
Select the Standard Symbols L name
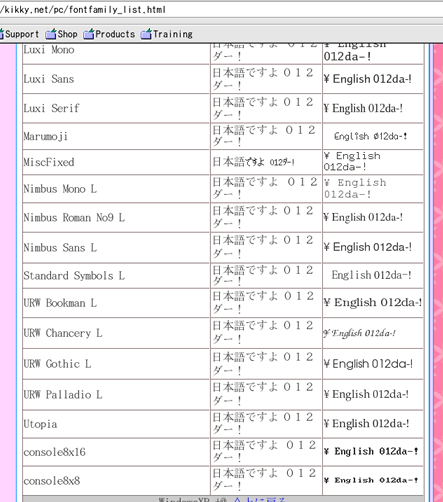coord(74,276)
